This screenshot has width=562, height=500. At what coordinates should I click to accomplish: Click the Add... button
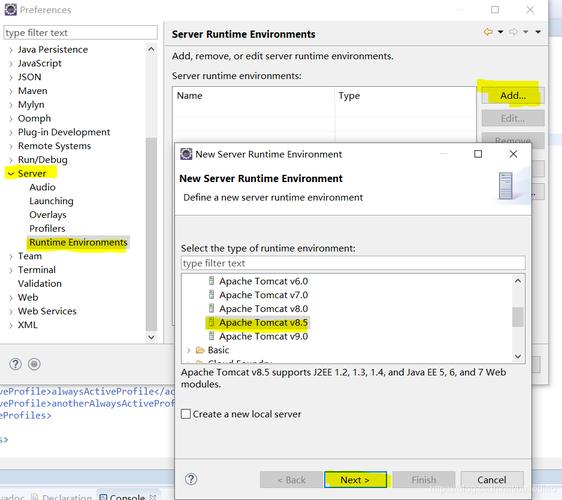coord(513,95)
